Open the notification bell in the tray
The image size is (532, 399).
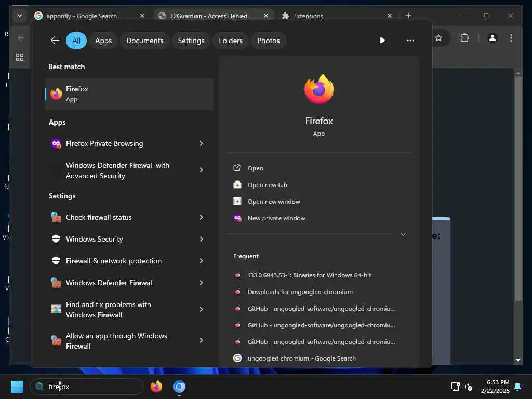518,387
